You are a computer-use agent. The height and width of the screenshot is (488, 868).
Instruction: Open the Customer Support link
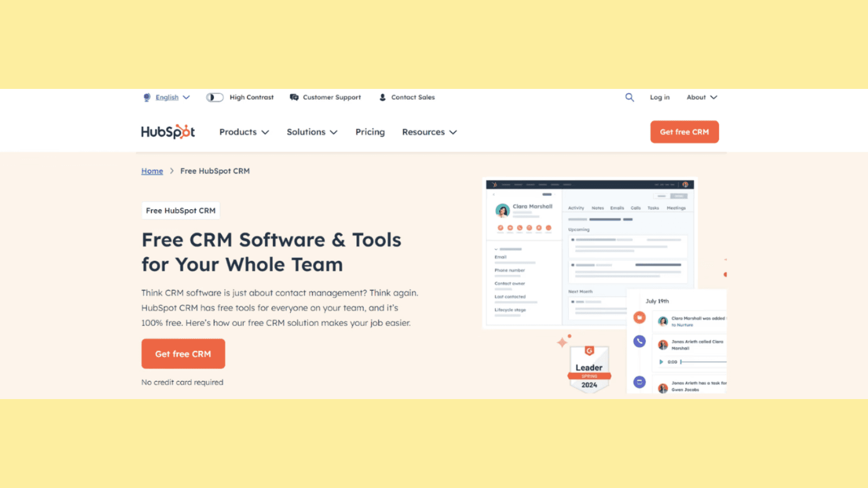pos(331,98)
